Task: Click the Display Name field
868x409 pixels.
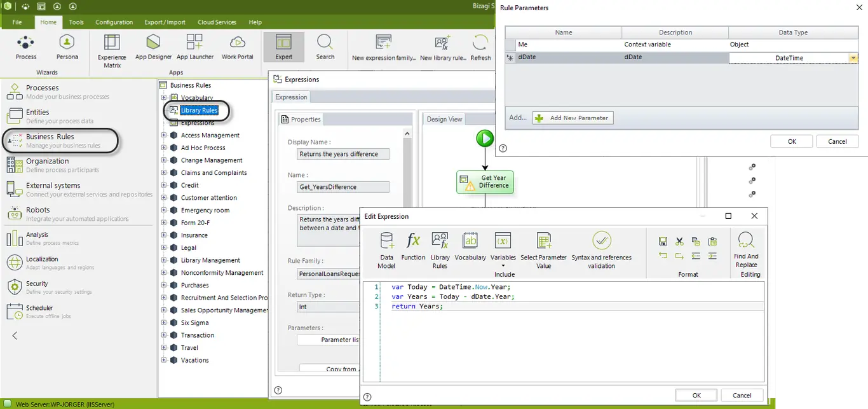Action: 343,154
